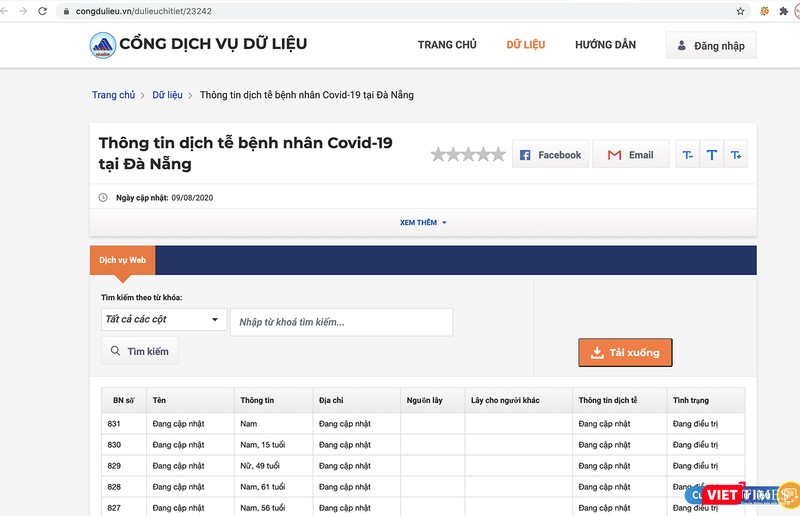Bookmark this page with the star icon
Screen dimensions: 800x516
(740, 11)
